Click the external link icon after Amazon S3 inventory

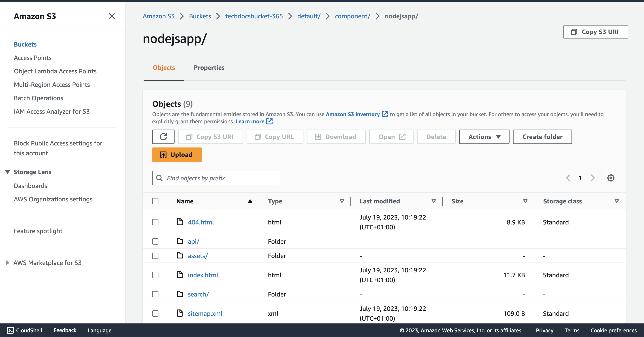point(385,114)
